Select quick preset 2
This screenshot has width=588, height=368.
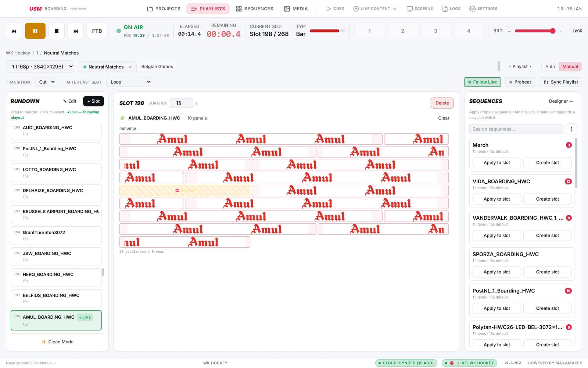pos(402,31)
